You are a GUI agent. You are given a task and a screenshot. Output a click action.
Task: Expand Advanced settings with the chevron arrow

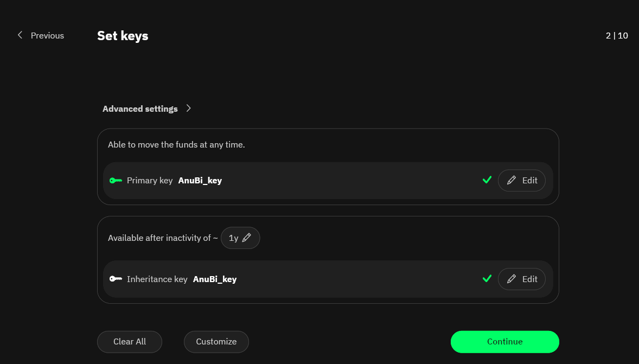(189, 108)
